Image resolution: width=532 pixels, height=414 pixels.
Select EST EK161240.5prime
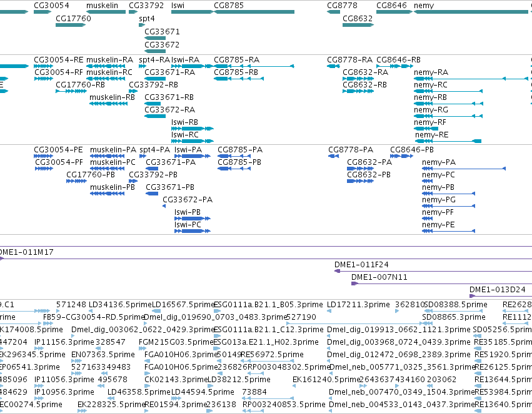tap(326, 380)
